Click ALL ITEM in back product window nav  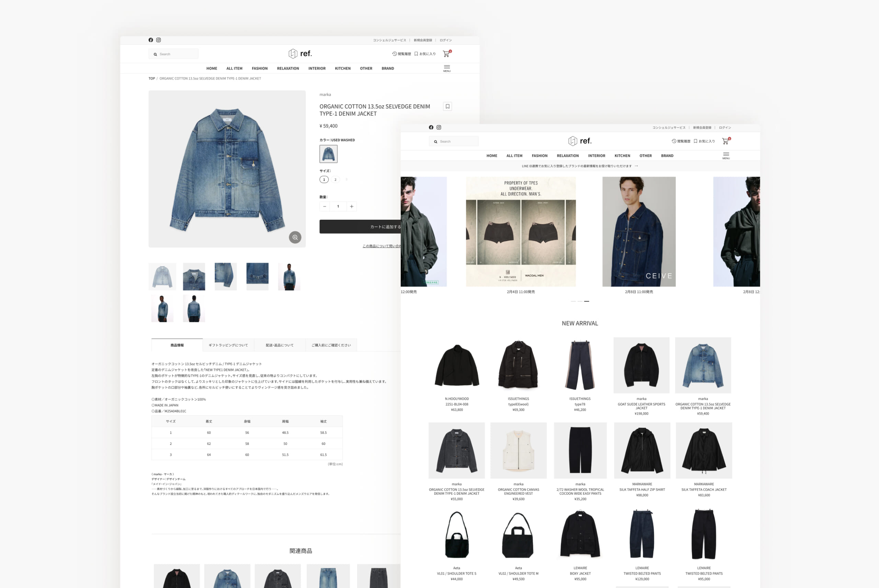click(x=235, y=69)
